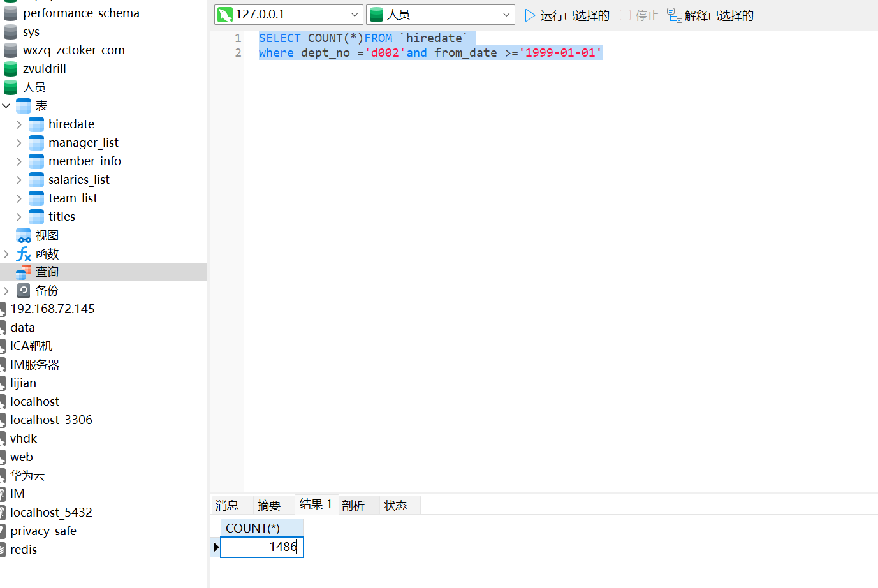Viewport: 878px width, 588px height.
Task: Click the stop square icon
Action: pos(625,15)
